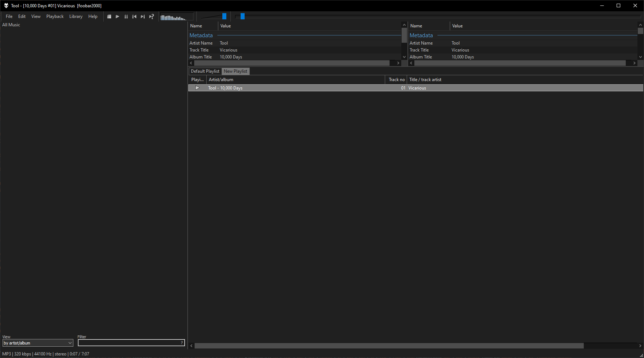Switch to the Default Playlist tab
The width and height of the screenshot is (644, 358).
click(205, 71)
